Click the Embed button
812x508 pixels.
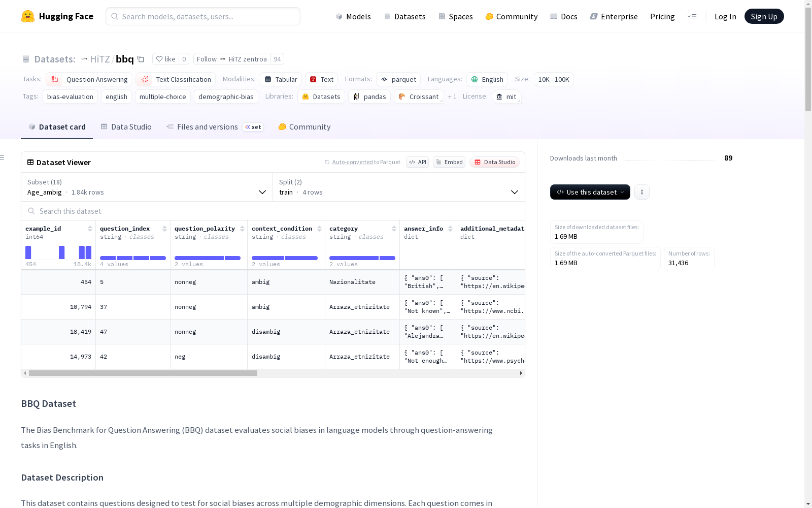tap(449, 162)
